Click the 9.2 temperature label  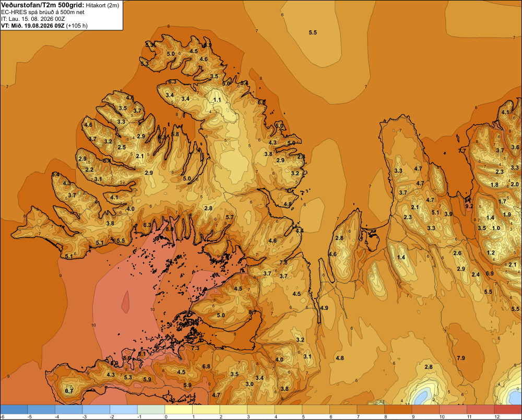[469, 206]
